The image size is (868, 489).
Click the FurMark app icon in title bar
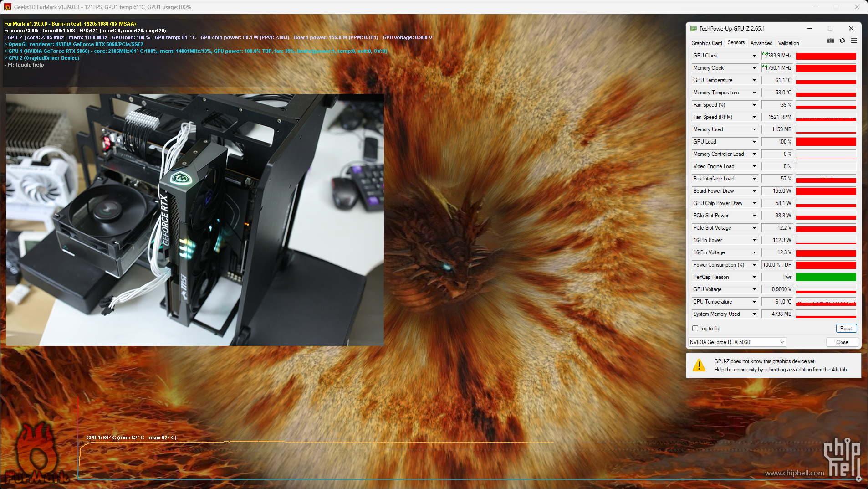pos(7,7)
